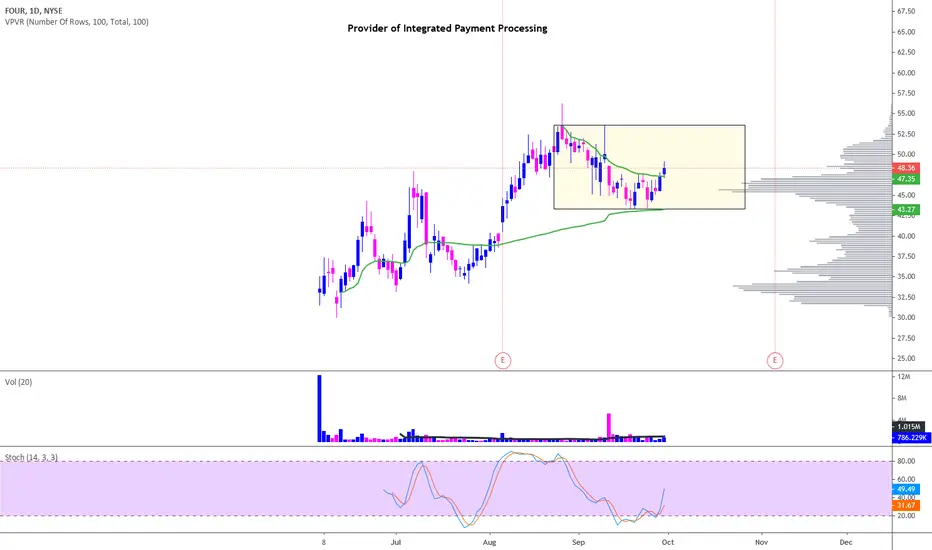Click the 40.00 price axis label

(x=906, y=236)
